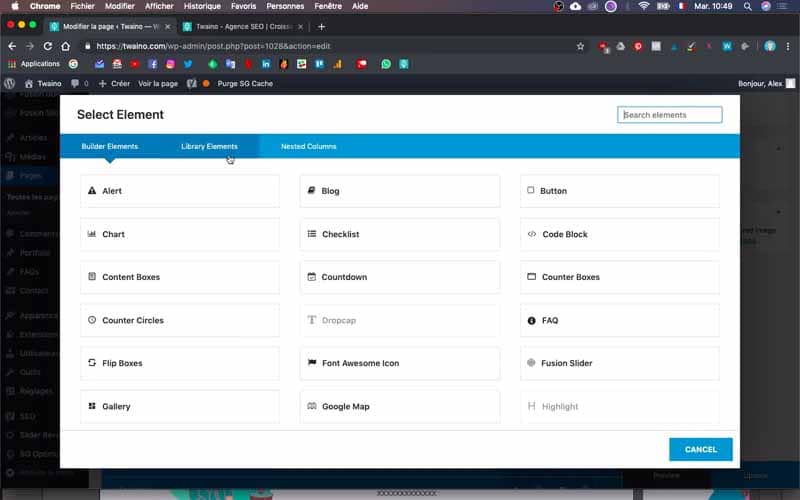Open the LinkedIn bookmark icon
800x500 pixels.
coord(266,64)
